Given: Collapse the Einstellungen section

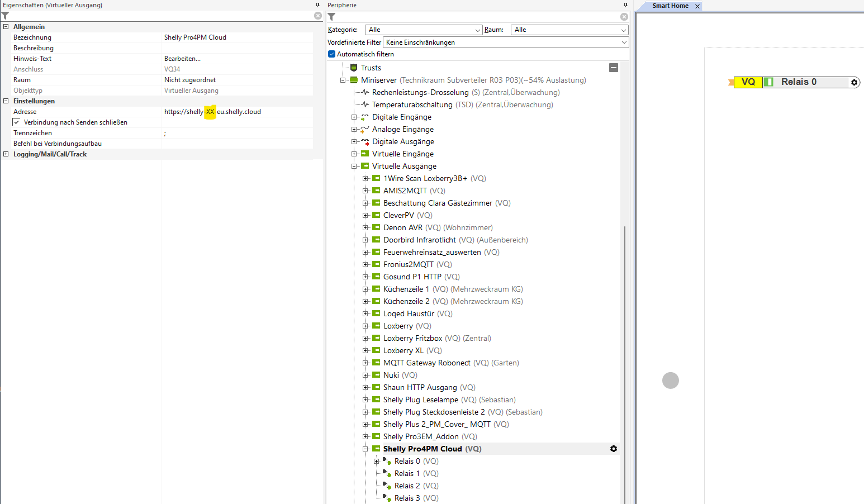Looking at the screenshot, I should tap(6, 101).
